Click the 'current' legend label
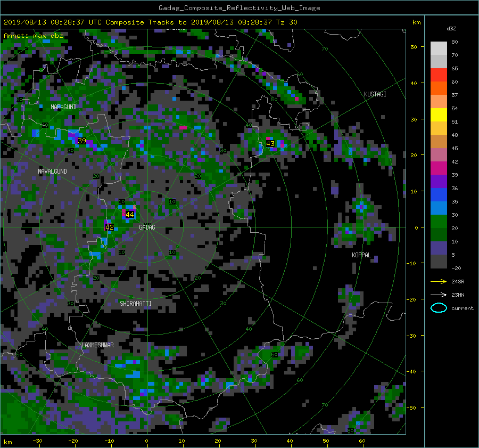The height and width of the screenshot is (448, 479). click(463, 308)
